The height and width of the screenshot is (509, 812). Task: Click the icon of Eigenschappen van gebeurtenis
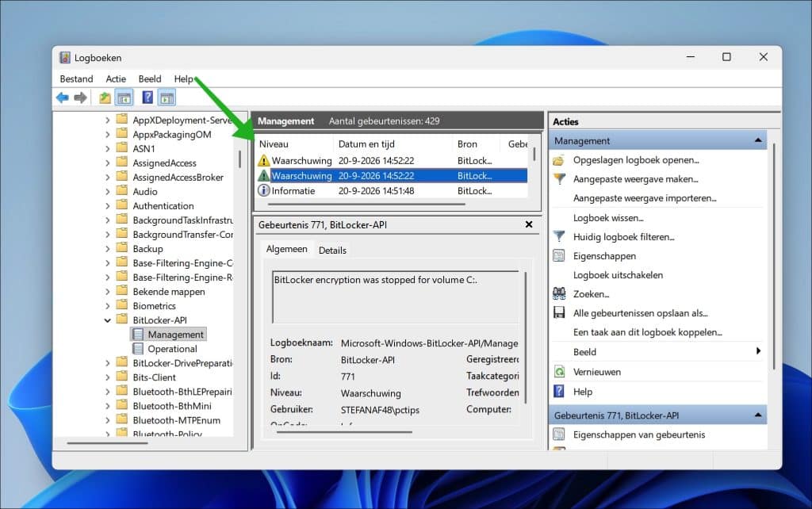(x=559, y=434)
